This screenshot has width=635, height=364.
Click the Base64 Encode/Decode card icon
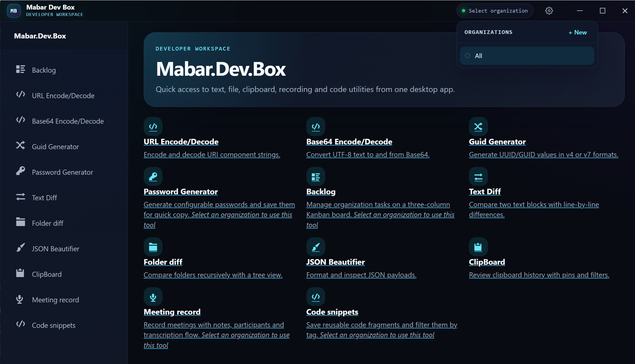316,126
